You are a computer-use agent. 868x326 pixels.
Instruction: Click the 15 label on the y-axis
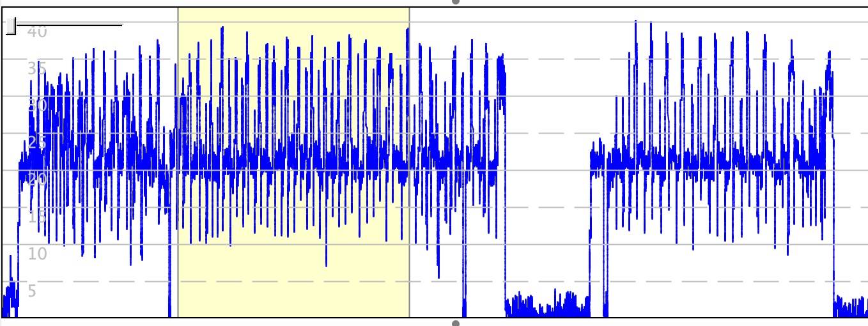pos(37,217)
